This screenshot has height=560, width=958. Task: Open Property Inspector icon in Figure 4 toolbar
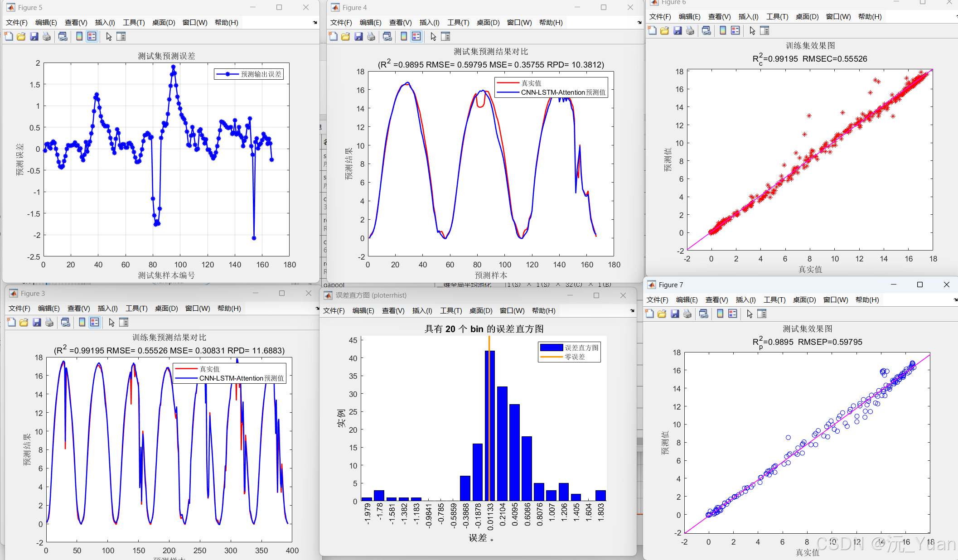pyautogui.click(x=445, y=37)
